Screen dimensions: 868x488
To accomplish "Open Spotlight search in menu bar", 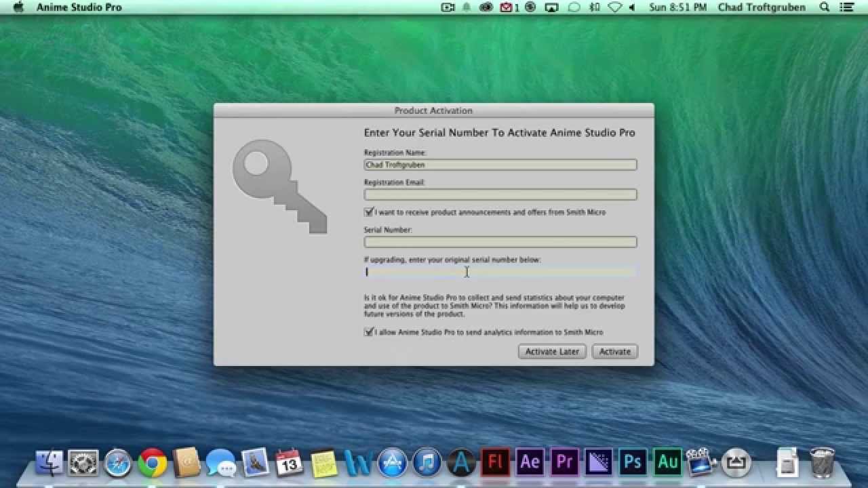I will tap(825, 7).
